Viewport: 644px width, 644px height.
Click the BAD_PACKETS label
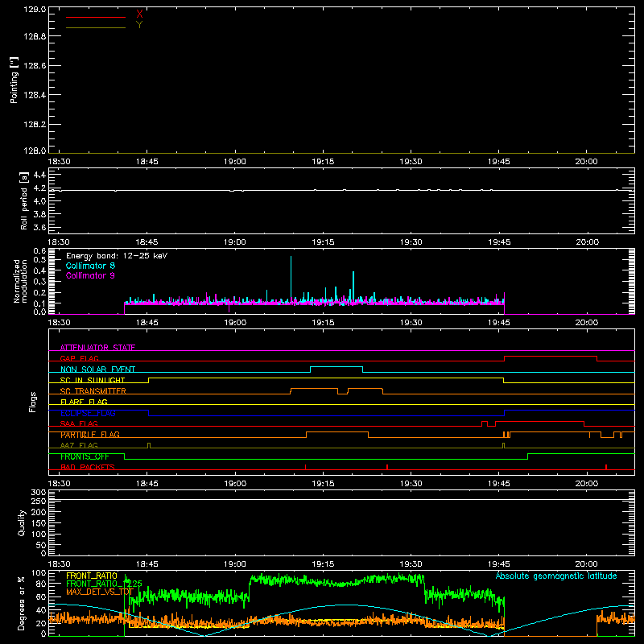pos(88,467)
